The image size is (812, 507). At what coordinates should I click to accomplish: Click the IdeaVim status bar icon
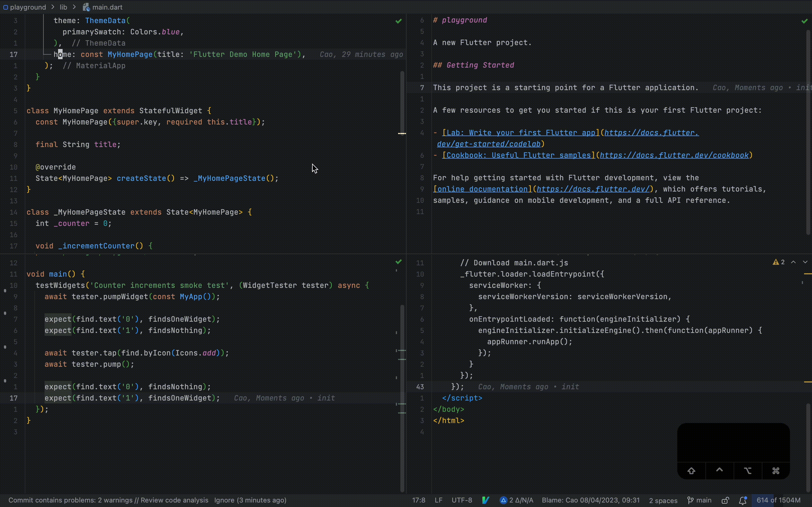(486, 500)
